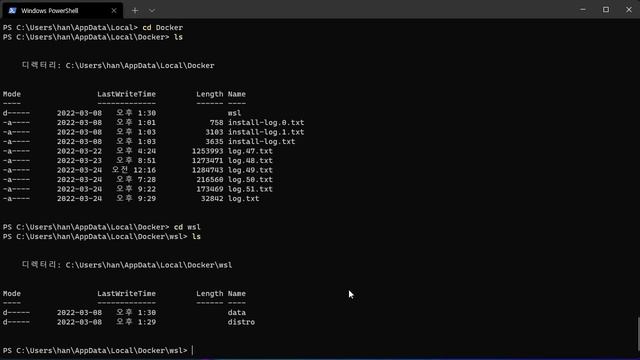The image size is (640, 360).
Task: Click the log.txt file name
Action: 243,198
